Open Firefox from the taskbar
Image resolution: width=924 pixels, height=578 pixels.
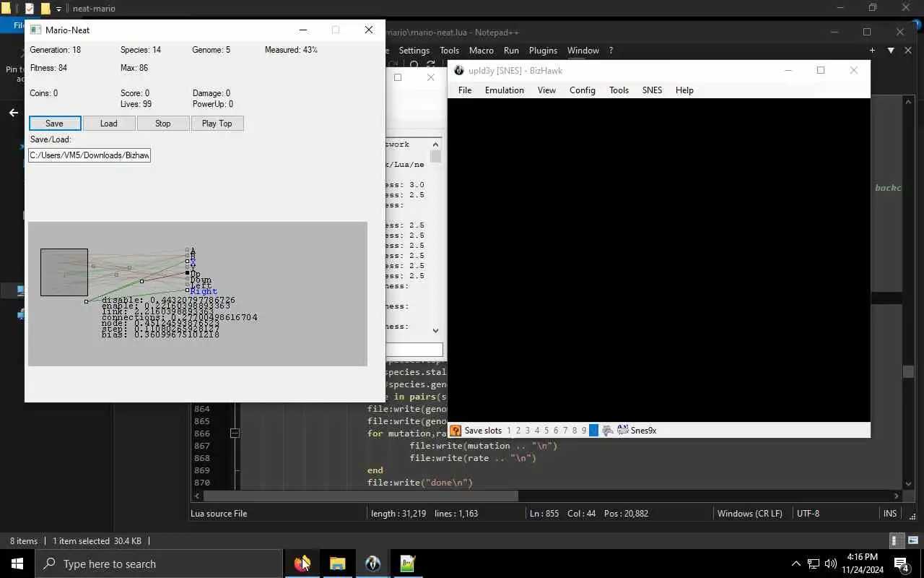pyautogui.click(x=302, y=564)
